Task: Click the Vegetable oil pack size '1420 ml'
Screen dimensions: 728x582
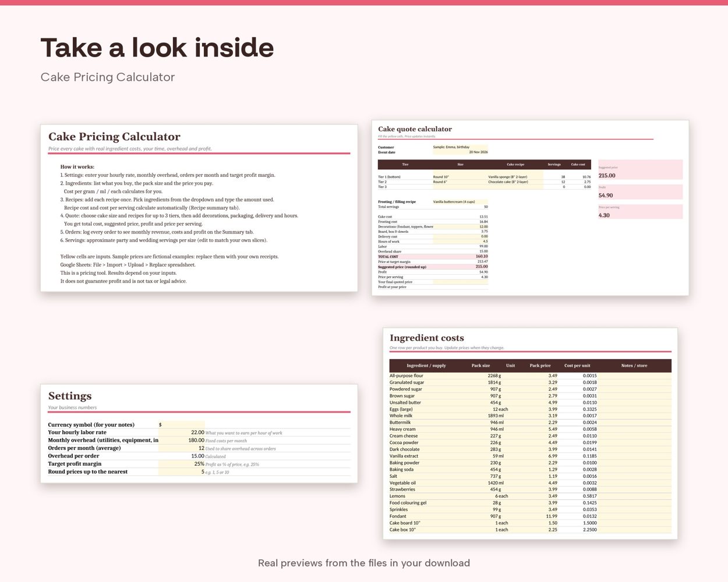Action: [496, 483]
